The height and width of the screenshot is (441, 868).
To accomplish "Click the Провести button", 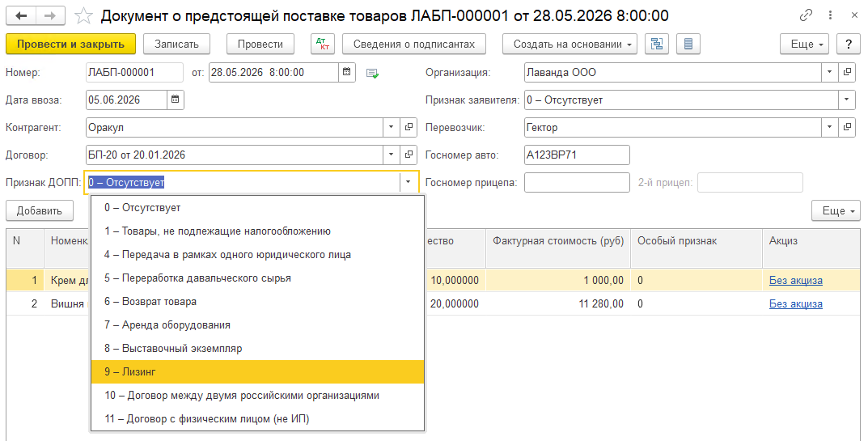I will (x=260, y=45).
